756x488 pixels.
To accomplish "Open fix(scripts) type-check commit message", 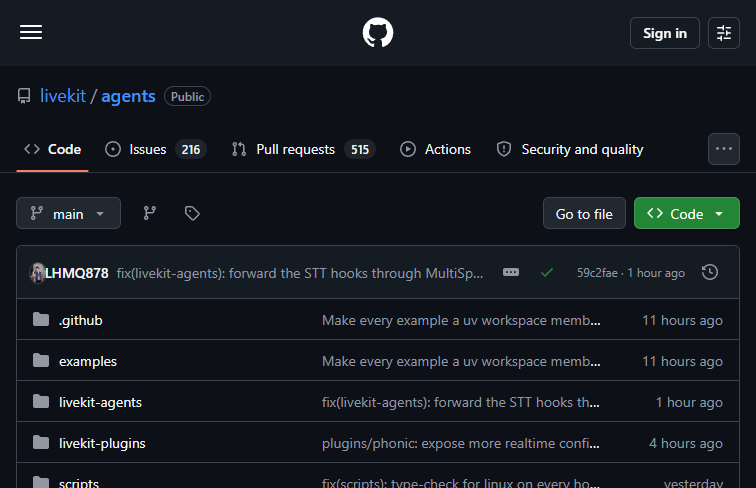I will (460, 483).
